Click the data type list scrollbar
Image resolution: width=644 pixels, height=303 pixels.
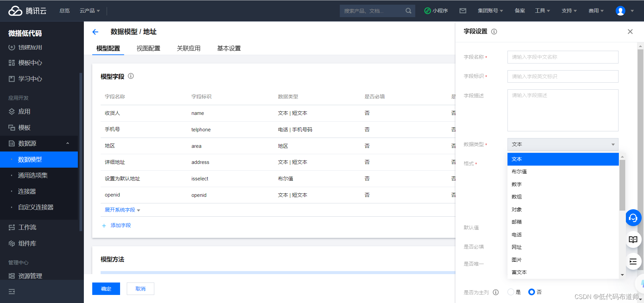[x=622, y=185]
